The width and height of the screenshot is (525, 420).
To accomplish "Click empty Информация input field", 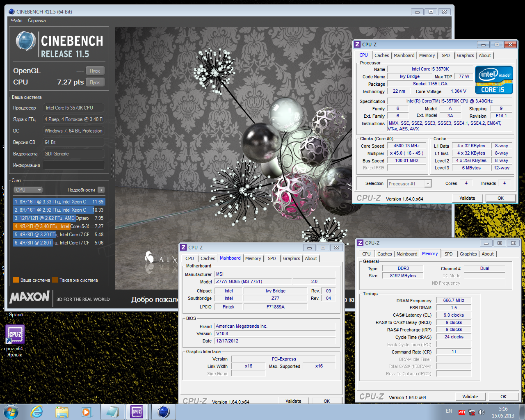I will [73, 165].
